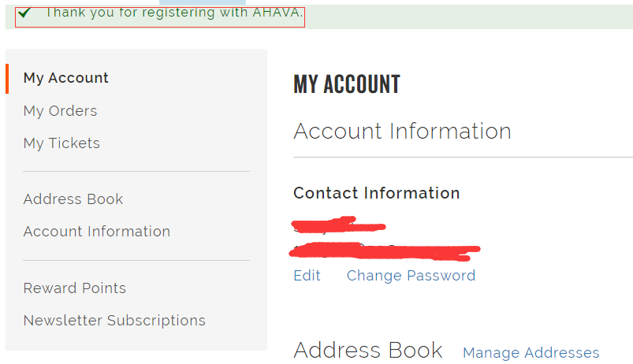Click the redacted contact email line
The width and height of the screenshot is (633, 364).
pyautogui.click(x=386, y=251)
